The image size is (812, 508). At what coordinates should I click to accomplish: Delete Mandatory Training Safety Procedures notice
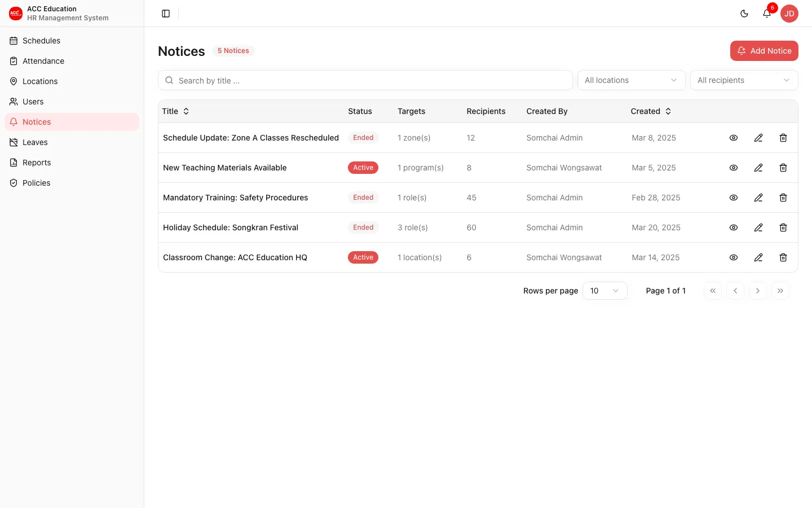coord(783,198)
